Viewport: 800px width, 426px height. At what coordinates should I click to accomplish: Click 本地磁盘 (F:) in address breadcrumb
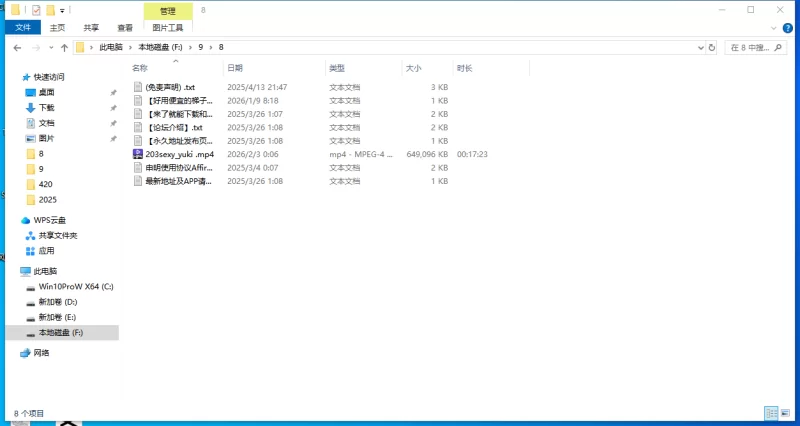coord(160,47)
